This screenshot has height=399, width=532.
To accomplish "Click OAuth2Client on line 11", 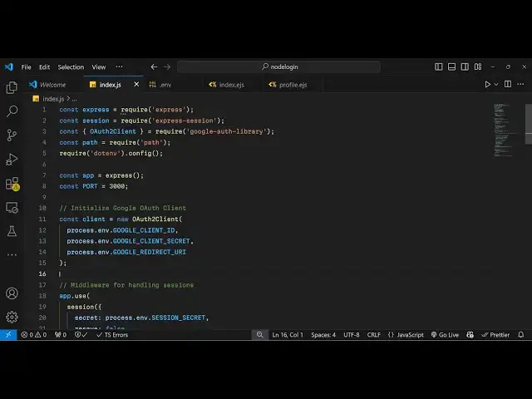I will (155, 219).
